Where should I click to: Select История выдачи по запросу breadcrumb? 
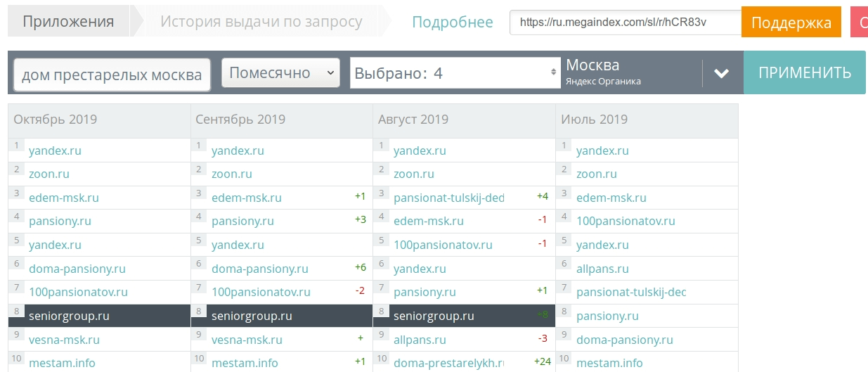coord(261,22)
